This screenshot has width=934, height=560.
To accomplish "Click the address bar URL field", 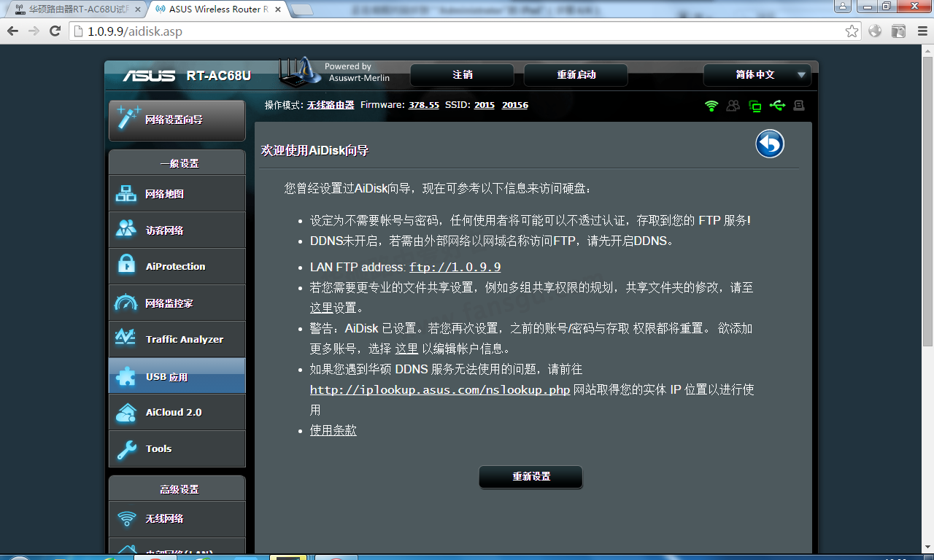I will pos(460,31).
